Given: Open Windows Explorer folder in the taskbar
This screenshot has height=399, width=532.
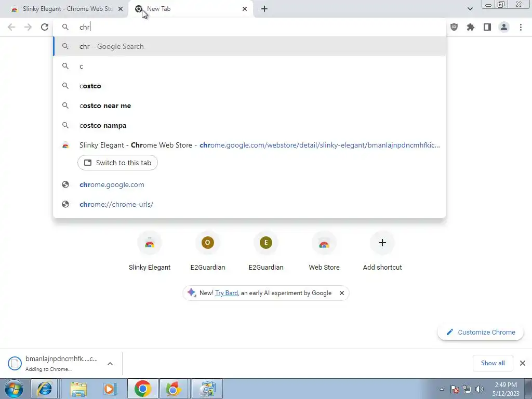Looking at the screenshot, I should pos(78,389).
